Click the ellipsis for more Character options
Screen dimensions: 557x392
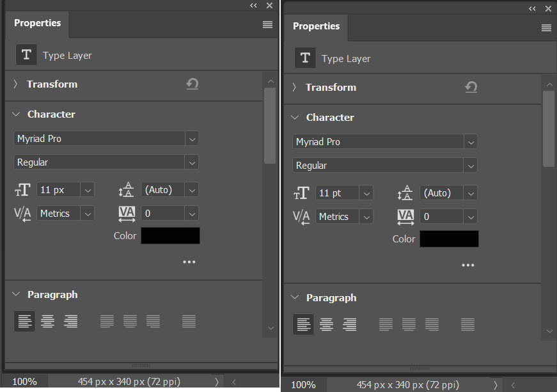pos(189,262)
